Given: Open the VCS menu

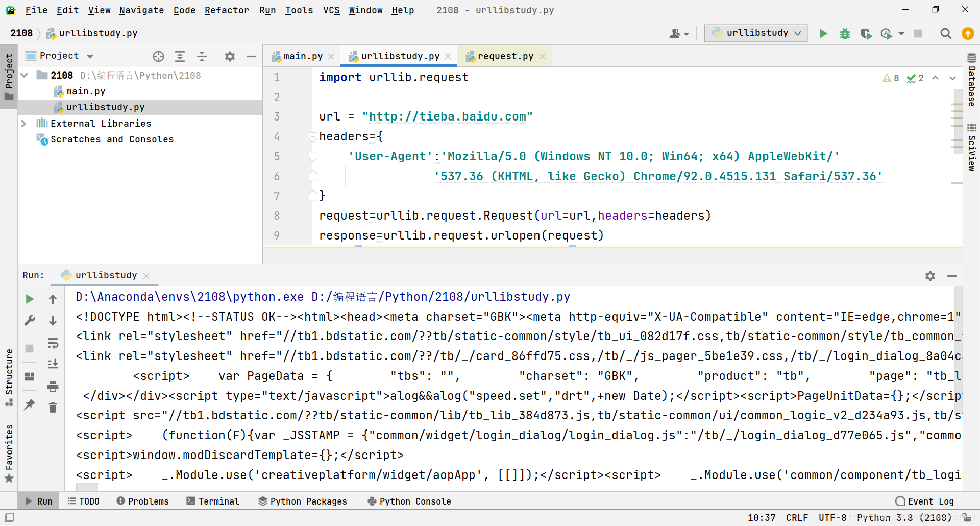Looking at the screenshot, I should 331,10.
